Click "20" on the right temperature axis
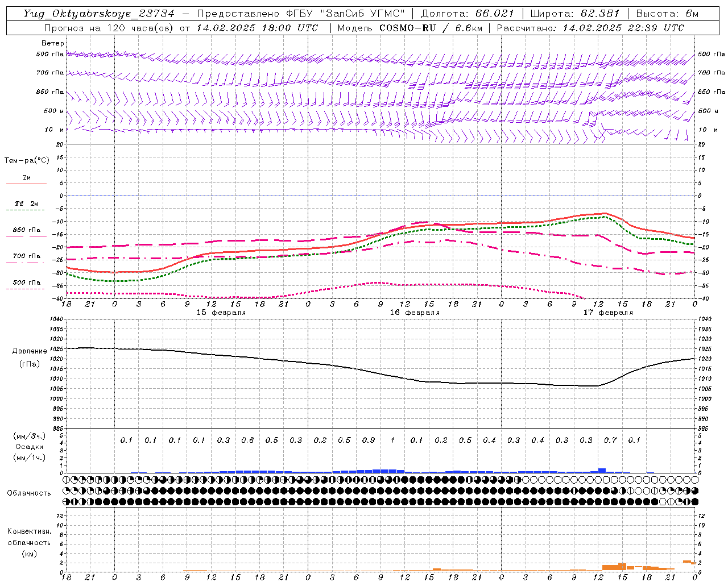Image resolution: width=728 pixels, height=582 pixels. pyautogui.click(x=701, y=144)
